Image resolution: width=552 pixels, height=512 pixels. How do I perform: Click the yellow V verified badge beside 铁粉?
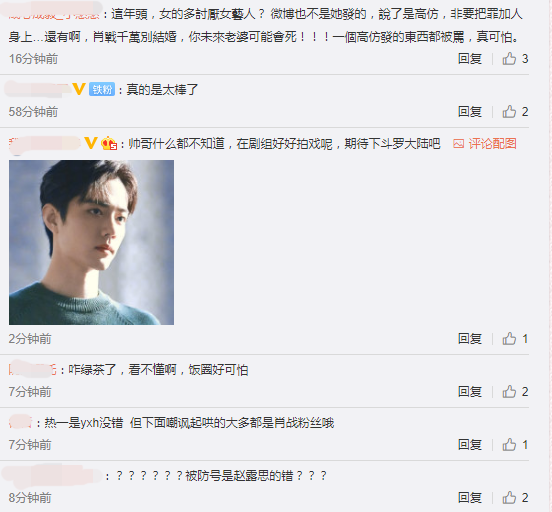(x=79, y=89)
